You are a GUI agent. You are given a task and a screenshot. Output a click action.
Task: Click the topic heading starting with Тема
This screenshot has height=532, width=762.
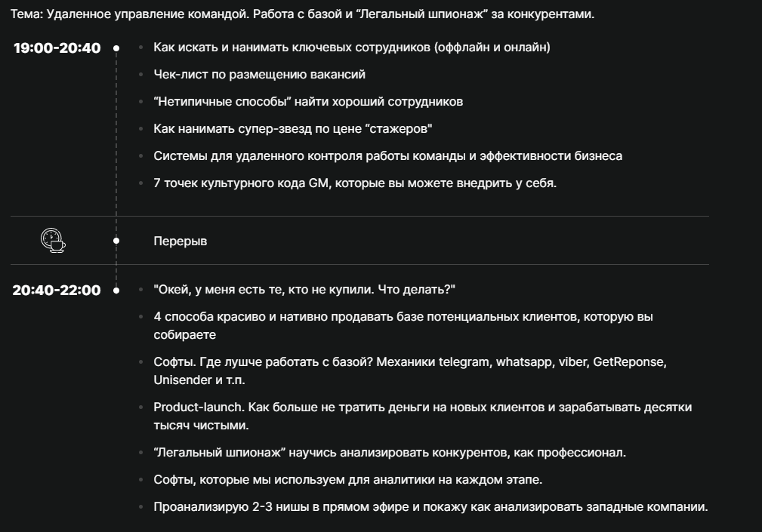click(x=302, y=14)
